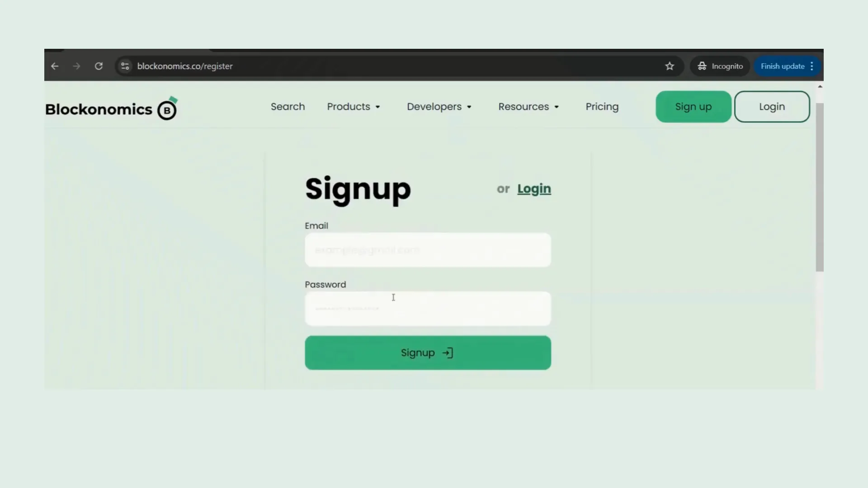The height and width of the screenshot is (488, 868).
Task: Click the Login link in signup form
Action: pyautogui.click(x=534, y=189)
